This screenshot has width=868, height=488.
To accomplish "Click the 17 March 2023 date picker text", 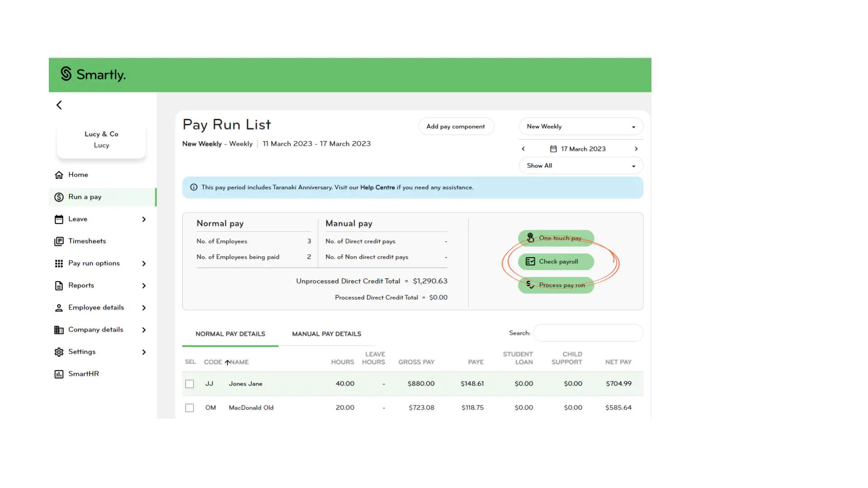I will tap(583, 149).
